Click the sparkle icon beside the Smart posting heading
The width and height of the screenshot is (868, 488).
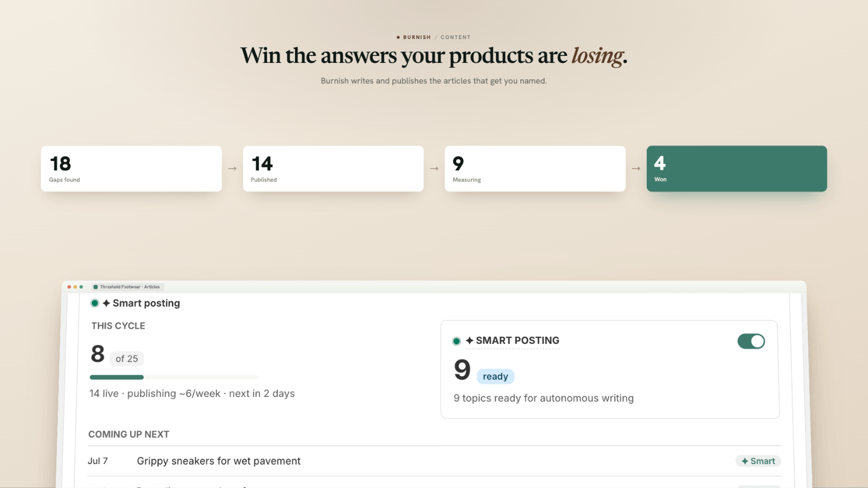point(106,303)
